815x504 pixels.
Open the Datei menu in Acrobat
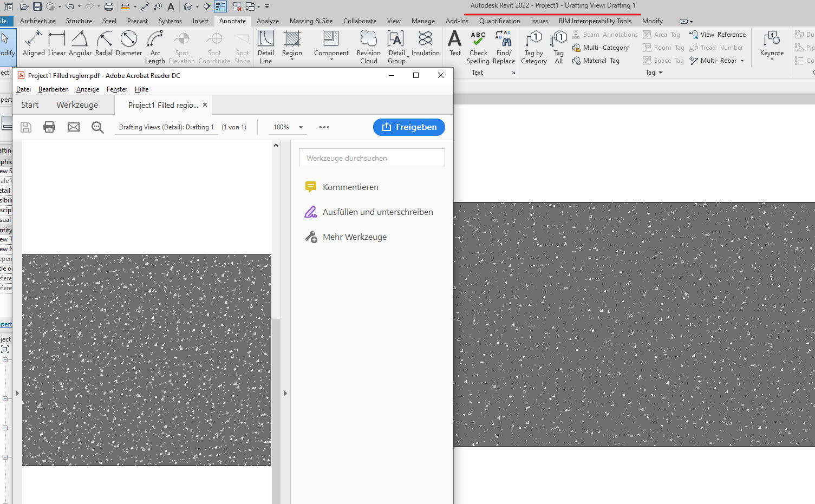24,89
